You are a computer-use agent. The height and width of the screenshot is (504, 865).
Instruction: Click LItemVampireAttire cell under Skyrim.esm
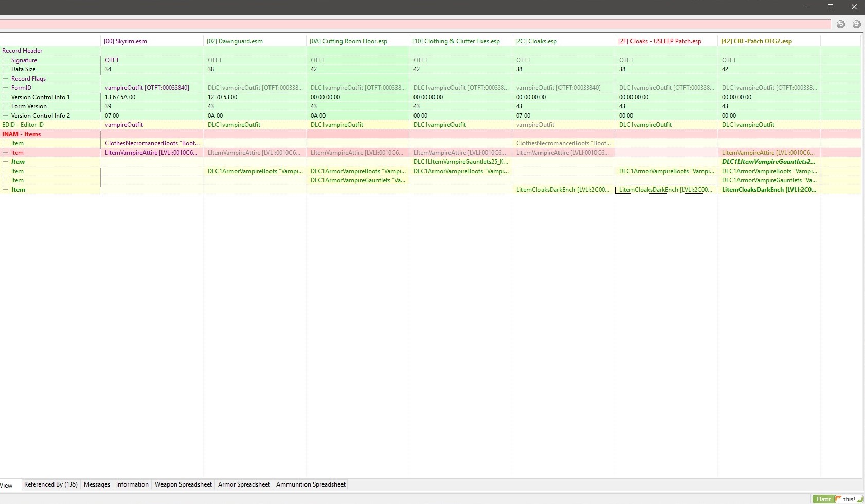coord(152,153)
